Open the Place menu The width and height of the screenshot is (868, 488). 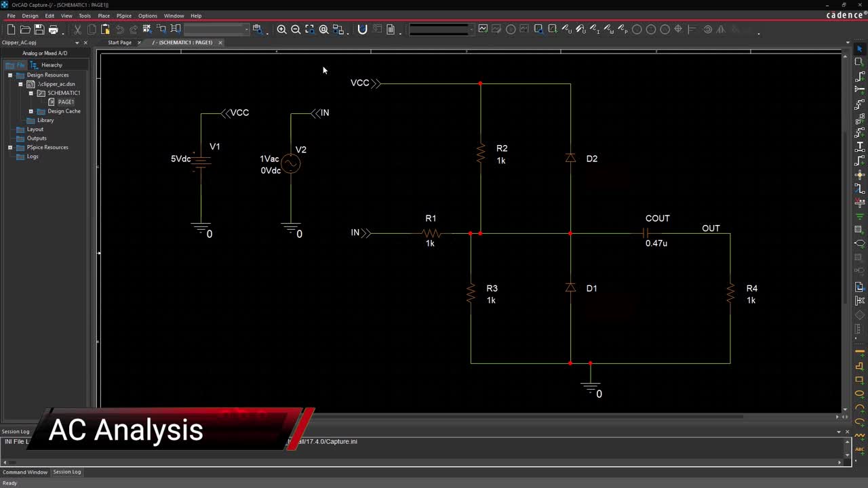click(x=104, y=16)
